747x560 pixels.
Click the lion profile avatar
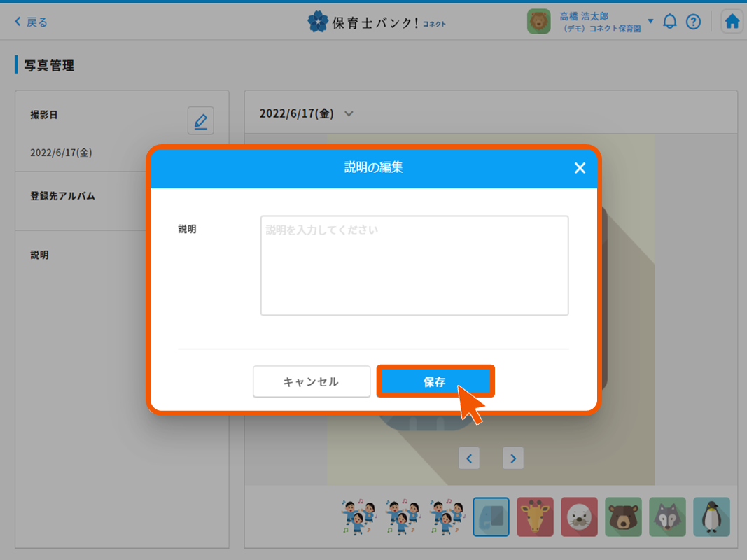coord(538,21)
